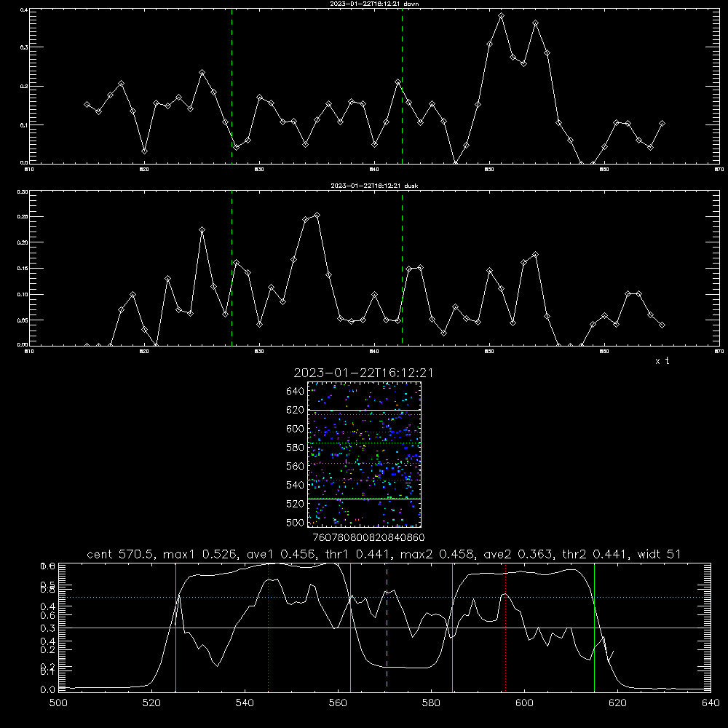Click the "520" y-axis label beside the spectrogram
The width and height of the screenshot is (728, 728).
296,504
